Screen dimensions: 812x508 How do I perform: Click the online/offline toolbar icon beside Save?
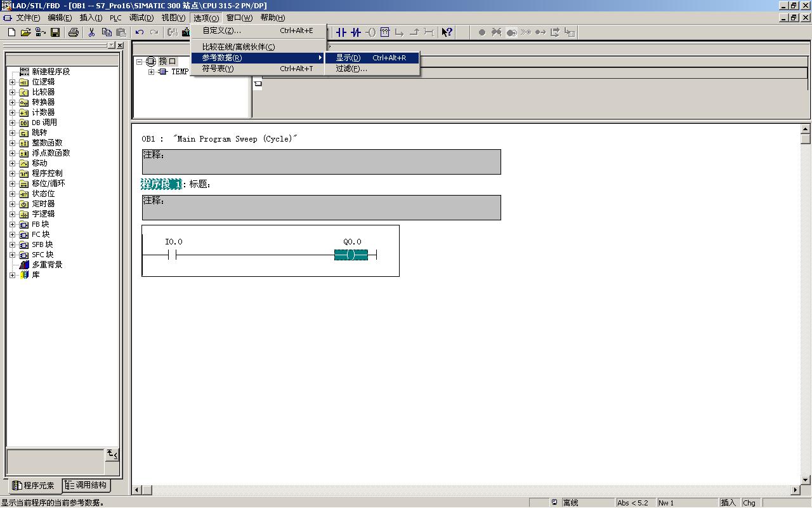41,32
